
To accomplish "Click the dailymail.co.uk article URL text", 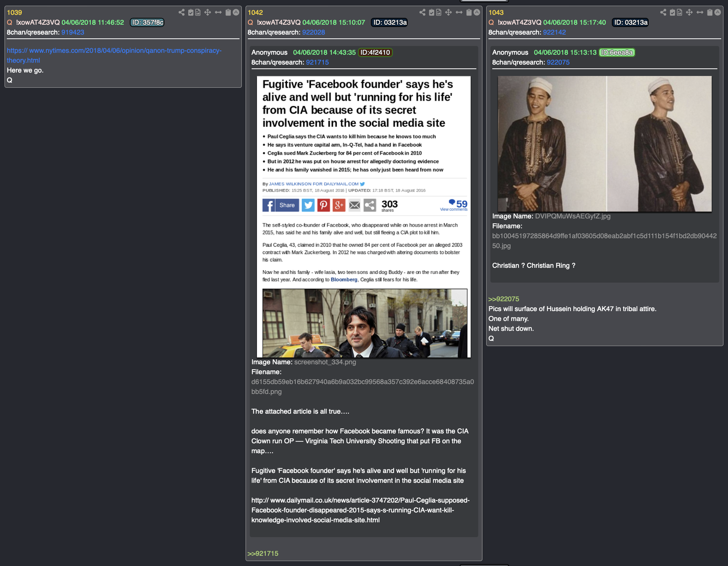I will pos(360,510).
